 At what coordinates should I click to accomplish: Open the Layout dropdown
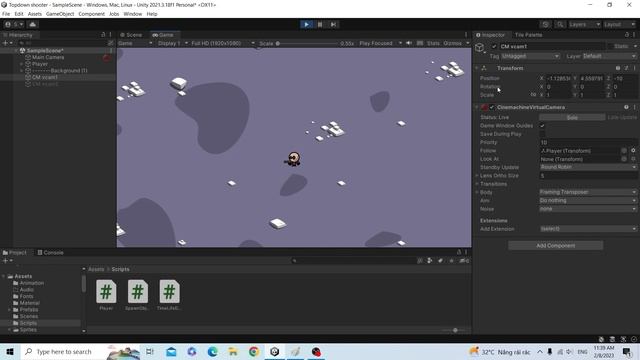[619, 24]
